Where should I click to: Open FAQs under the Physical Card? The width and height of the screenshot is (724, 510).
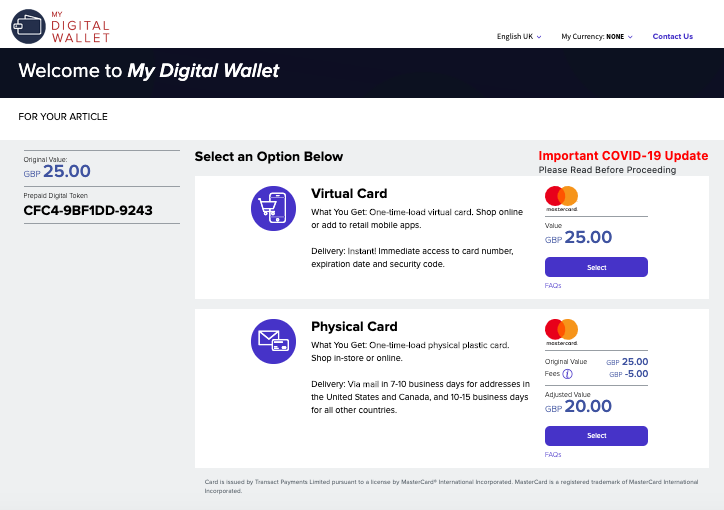(x=553, y=455)
